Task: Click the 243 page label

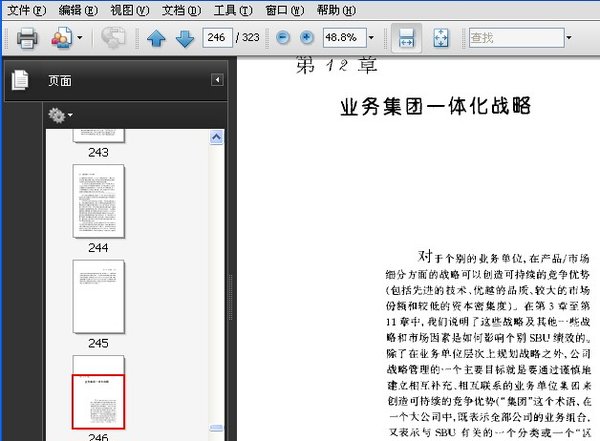Action: [98, 152]
